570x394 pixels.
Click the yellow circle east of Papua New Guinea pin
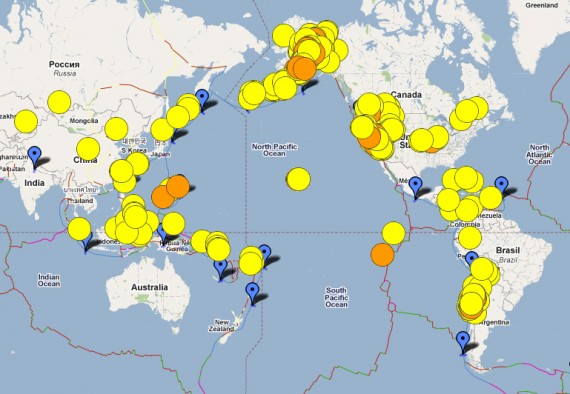[x=173, y=224]
